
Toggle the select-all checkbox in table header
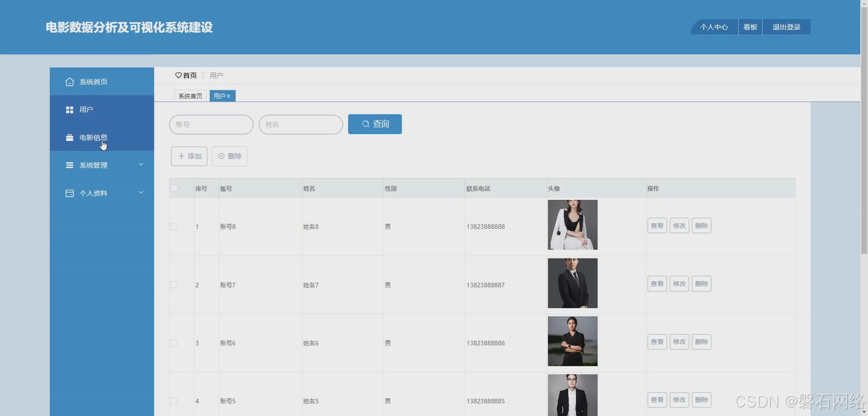[174, 189]
